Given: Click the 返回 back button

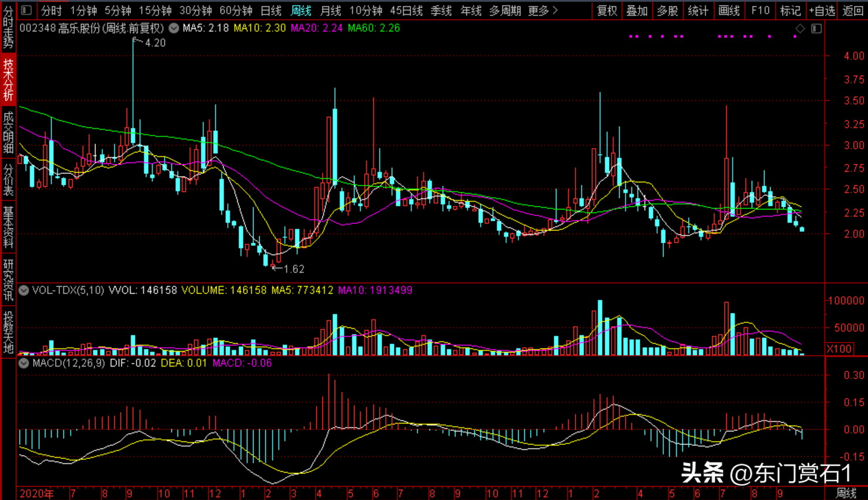Looking at the screenshot, I should pos(853,11).
